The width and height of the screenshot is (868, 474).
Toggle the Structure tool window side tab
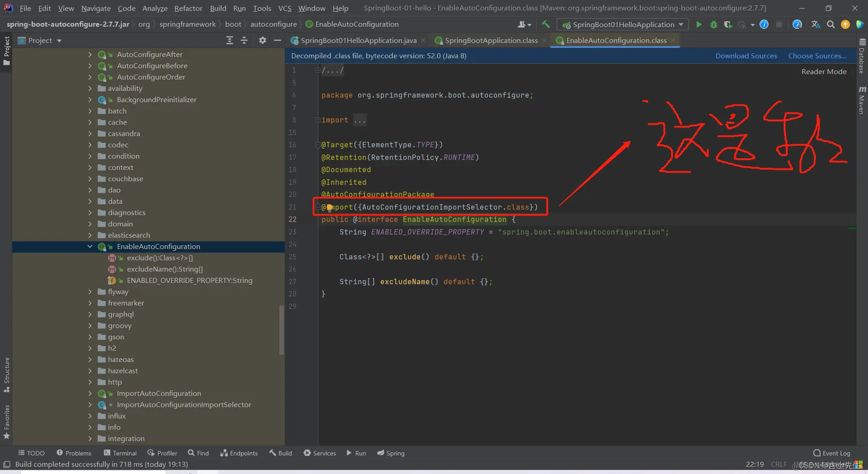(x=6, y=375)
